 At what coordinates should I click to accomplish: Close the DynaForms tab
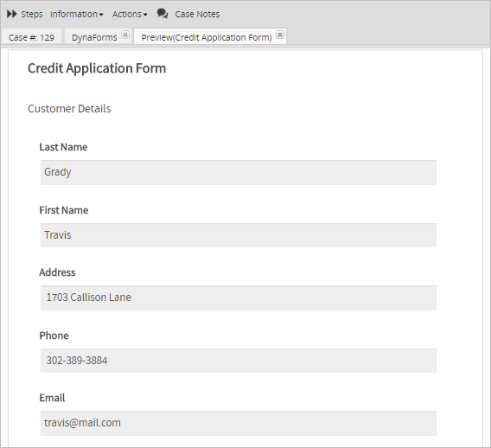pos(125,35)
